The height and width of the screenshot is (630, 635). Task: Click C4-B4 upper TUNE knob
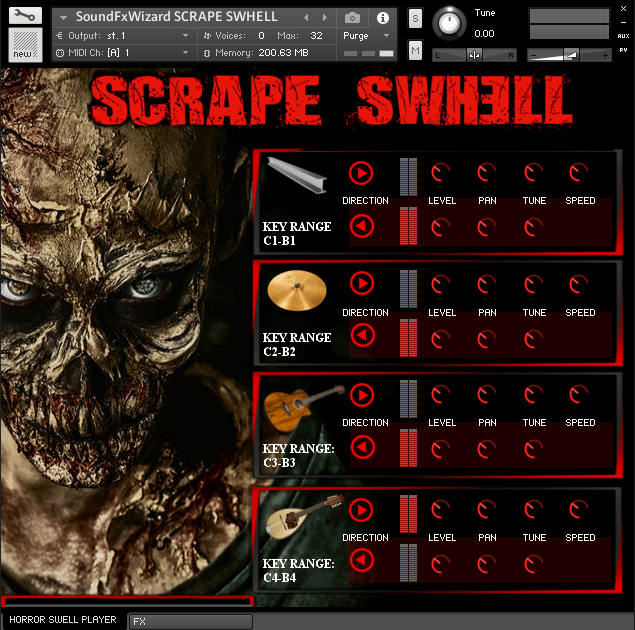pyautogui.click(x=533, y=510)
